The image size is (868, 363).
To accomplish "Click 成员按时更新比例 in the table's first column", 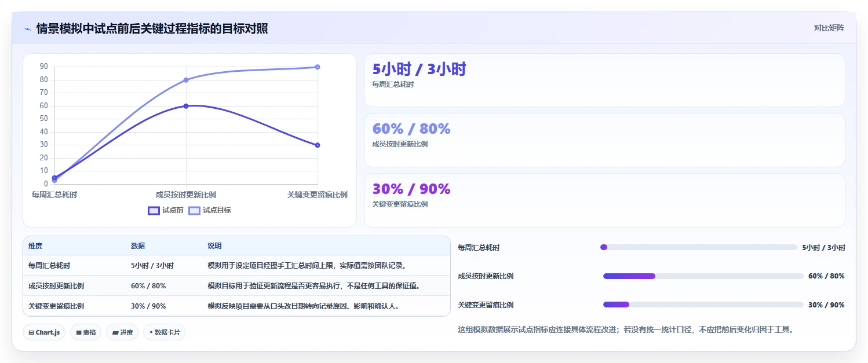I will click(56, 286).
